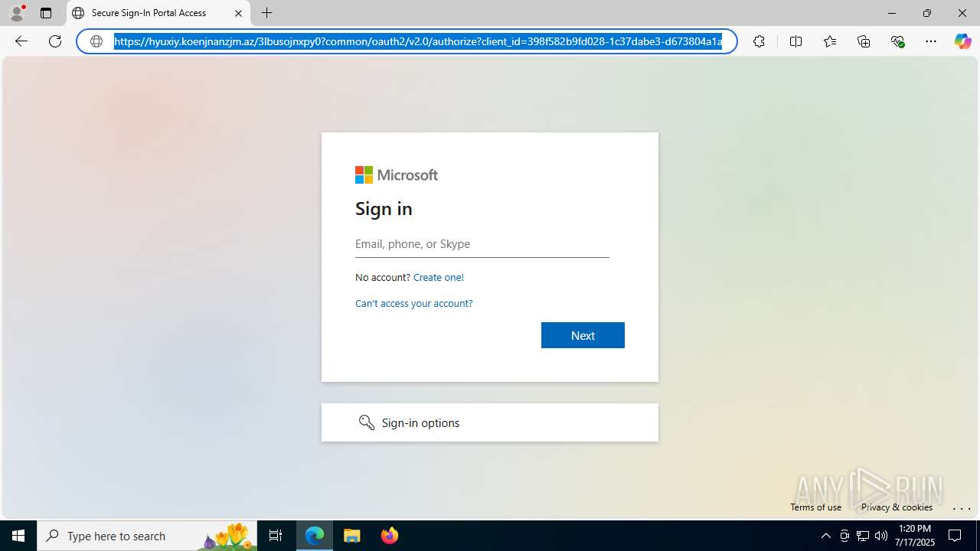Click the Sign-in options key icon

(x=367, y=422)
